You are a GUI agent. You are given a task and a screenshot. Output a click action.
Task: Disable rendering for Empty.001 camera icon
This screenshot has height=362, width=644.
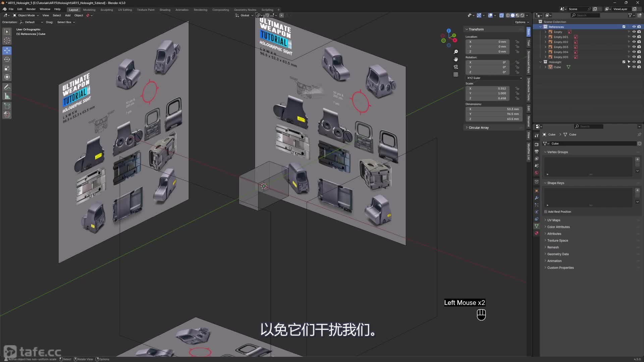639,37
